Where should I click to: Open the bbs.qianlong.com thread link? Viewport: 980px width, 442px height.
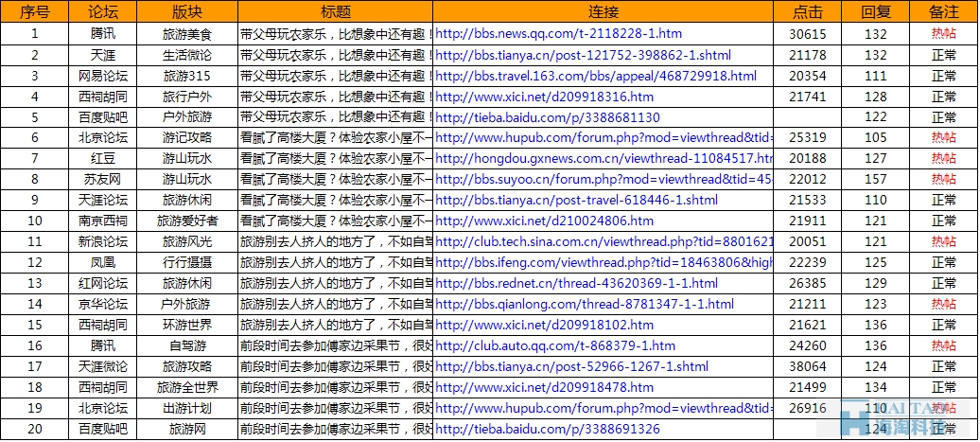point(585,305)
